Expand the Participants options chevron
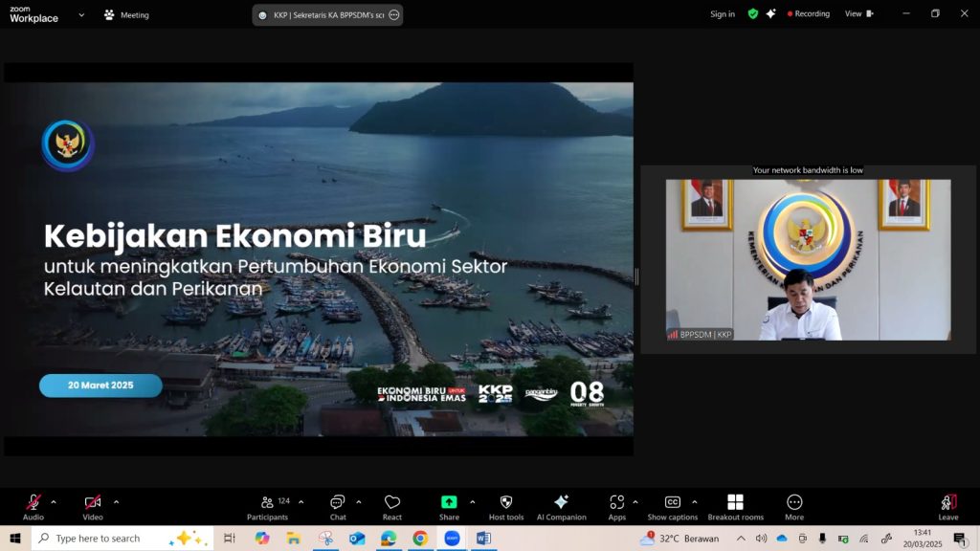Image resolution: width=980 pixels, height=551 pixels. click(x=301, y=501)
